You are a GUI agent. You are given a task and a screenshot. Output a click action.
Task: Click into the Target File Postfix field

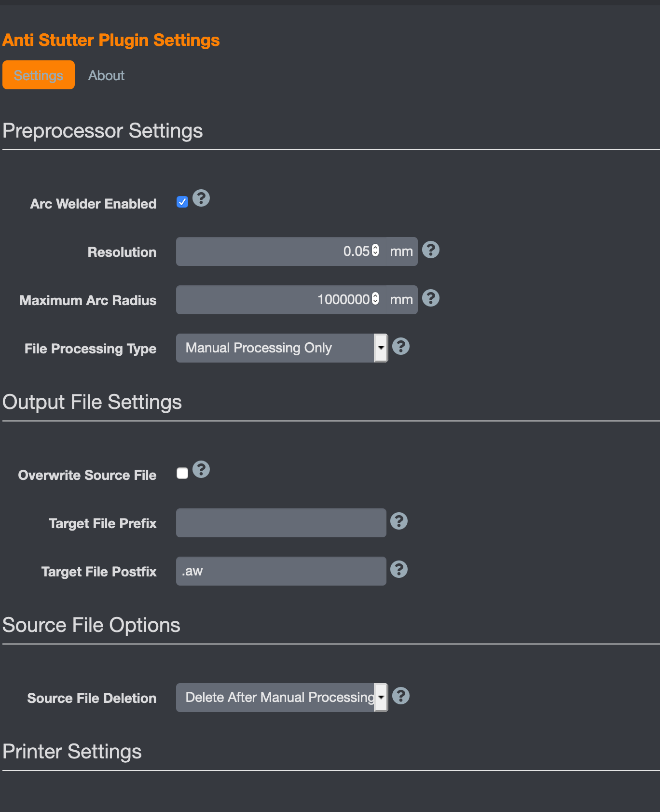pyautogui.click(x=281, y=571)
